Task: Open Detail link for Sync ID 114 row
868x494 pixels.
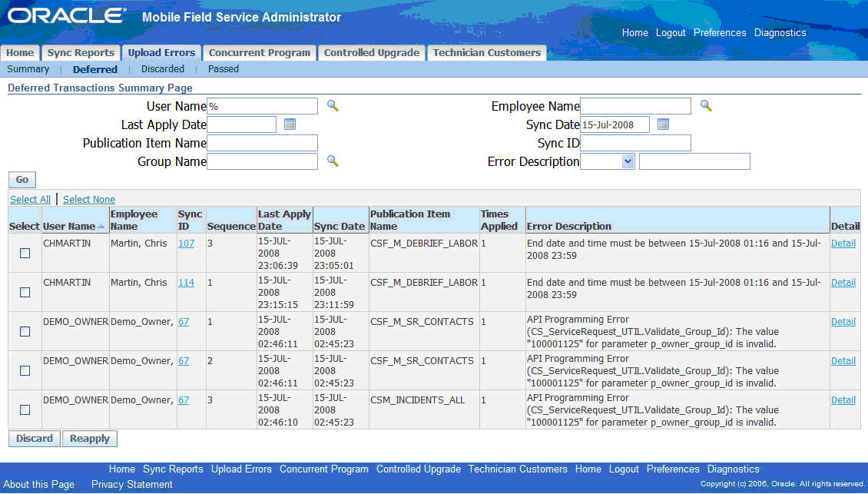Action: 843,283
